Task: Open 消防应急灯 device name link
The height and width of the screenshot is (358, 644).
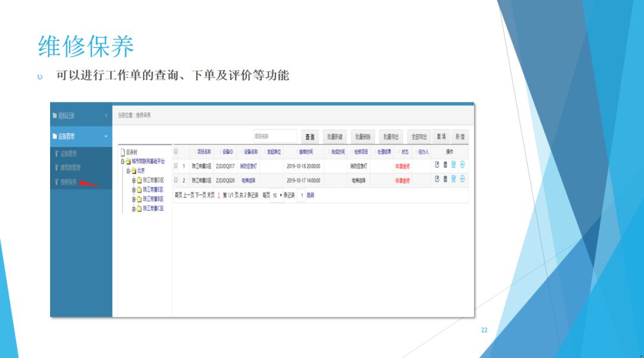Action: click(x=248, y=166)
